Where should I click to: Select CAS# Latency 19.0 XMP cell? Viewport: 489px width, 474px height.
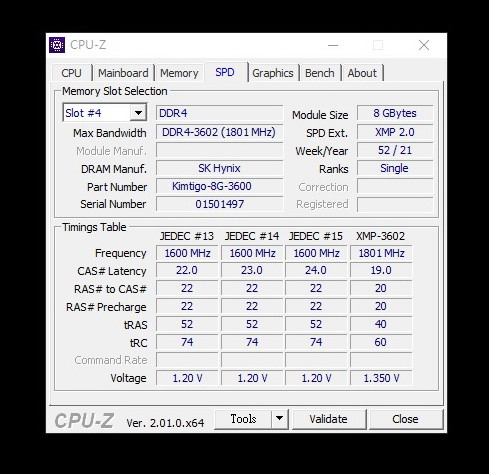point(381,270)
